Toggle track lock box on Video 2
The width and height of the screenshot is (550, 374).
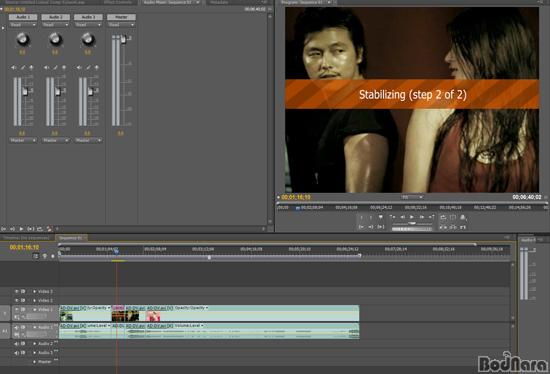(x=29, y=300)
